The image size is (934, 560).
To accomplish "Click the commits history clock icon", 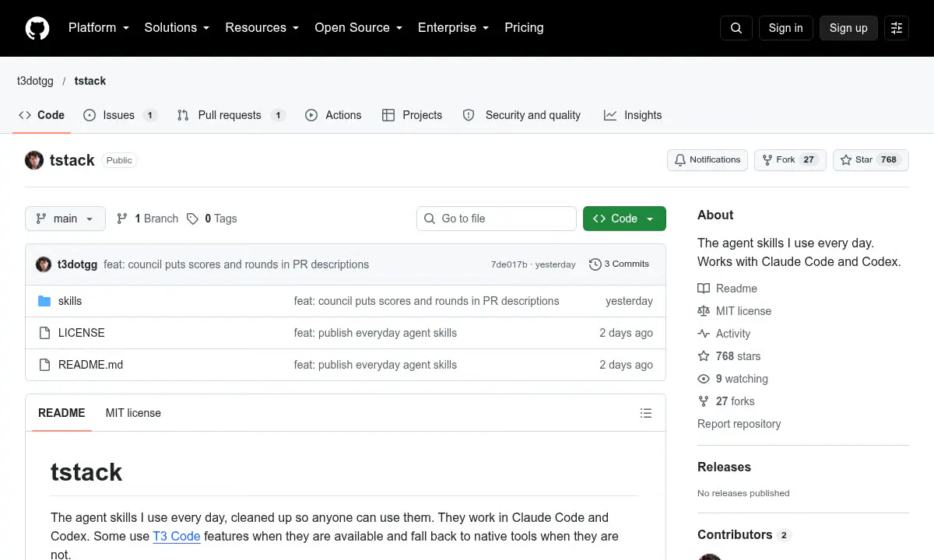I will tap(595, 264).
